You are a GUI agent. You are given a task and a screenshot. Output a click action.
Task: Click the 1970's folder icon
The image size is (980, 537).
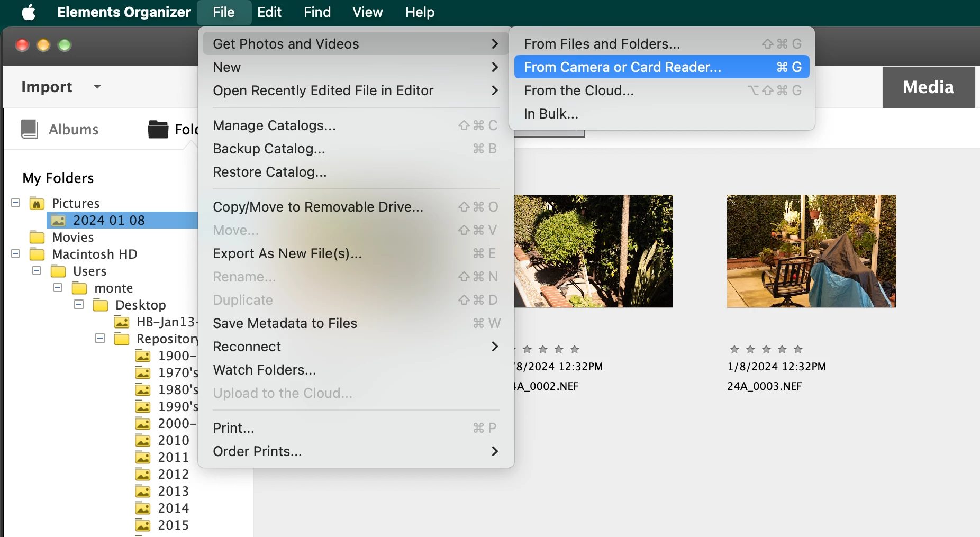point(143,372)
